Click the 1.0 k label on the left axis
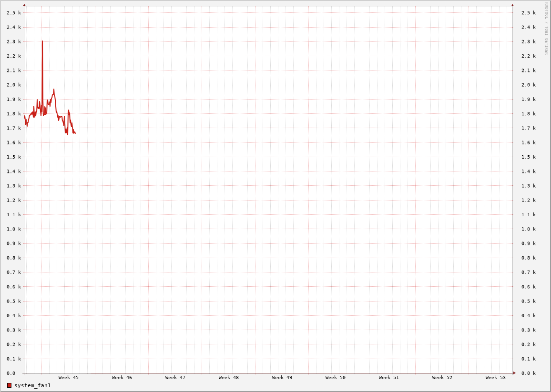 coord(14,229)
